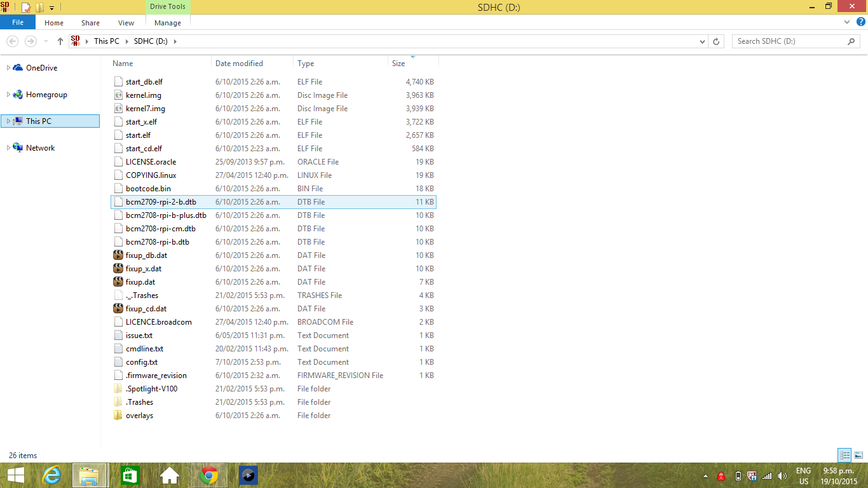Select OneDrive in the navigation pane
The height and width of the screenshot is (488, 868).
click(41, 68)
